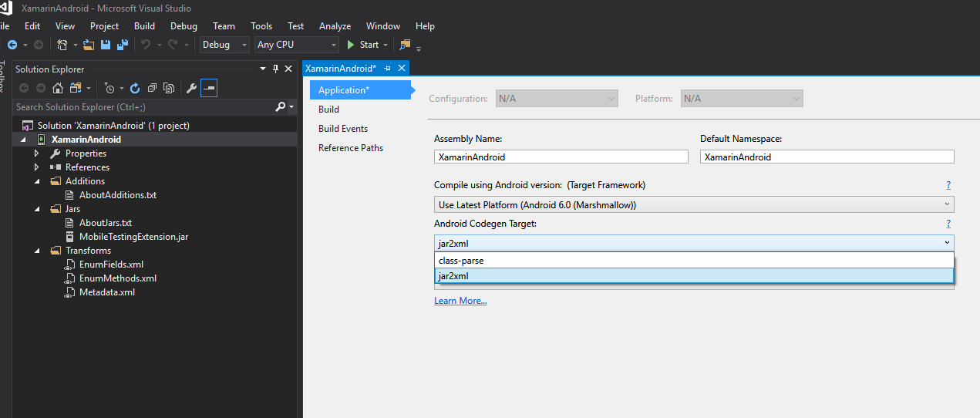Open the Edit menu
This screenshot has height=418, width=980.
(32, 25)
